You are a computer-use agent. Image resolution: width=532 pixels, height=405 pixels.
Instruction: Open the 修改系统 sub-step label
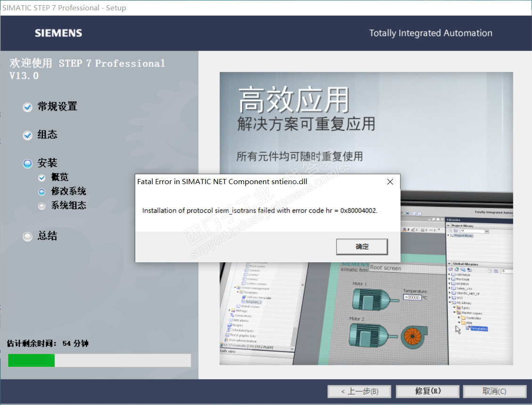(68, 191)
